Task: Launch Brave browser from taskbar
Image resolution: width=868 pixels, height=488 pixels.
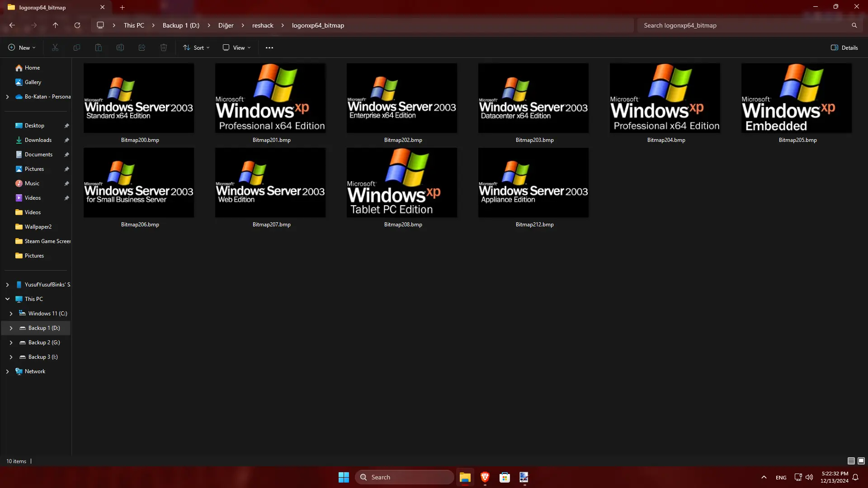Action: click(485, 477)
